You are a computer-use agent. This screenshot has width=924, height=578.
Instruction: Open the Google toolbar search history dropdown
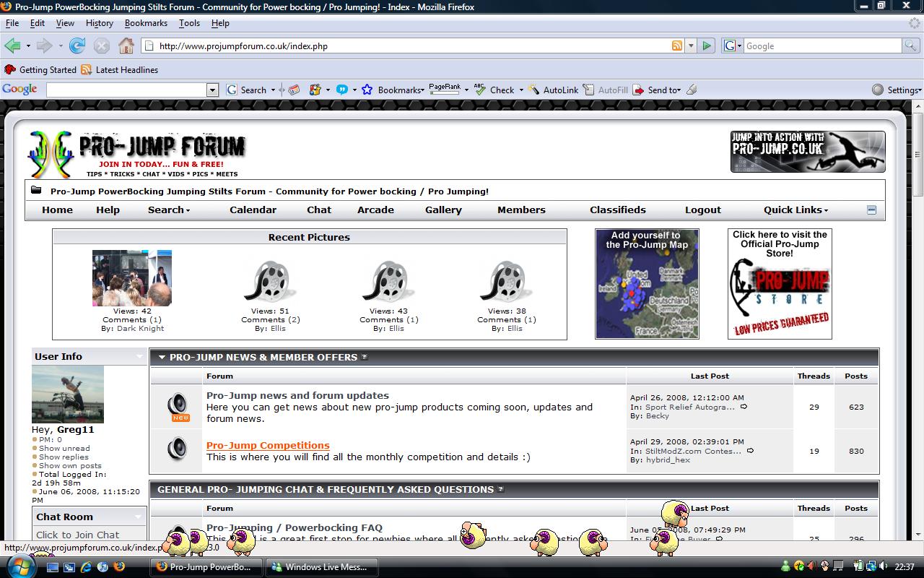[x=212, y=90]
